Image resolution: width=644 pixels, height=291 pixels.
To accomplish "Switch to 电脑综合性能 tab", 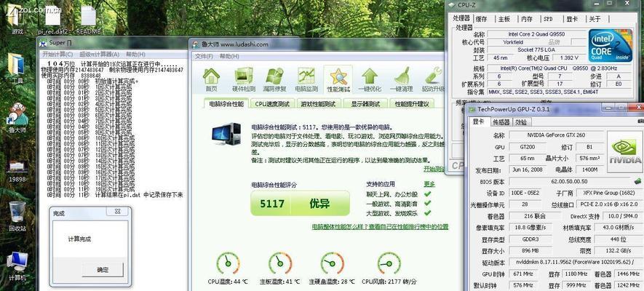I will (x=226, y=104).
